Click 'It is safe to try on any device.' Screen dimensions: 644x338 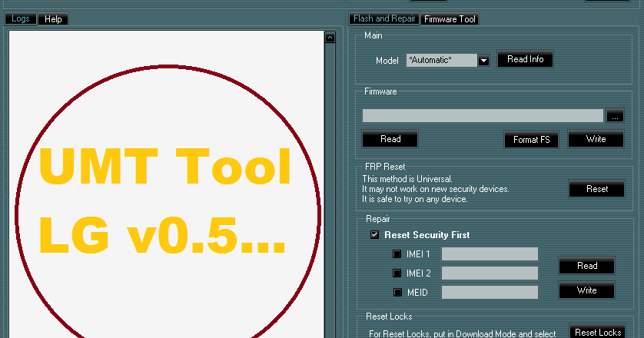click(x=414, y=199)
